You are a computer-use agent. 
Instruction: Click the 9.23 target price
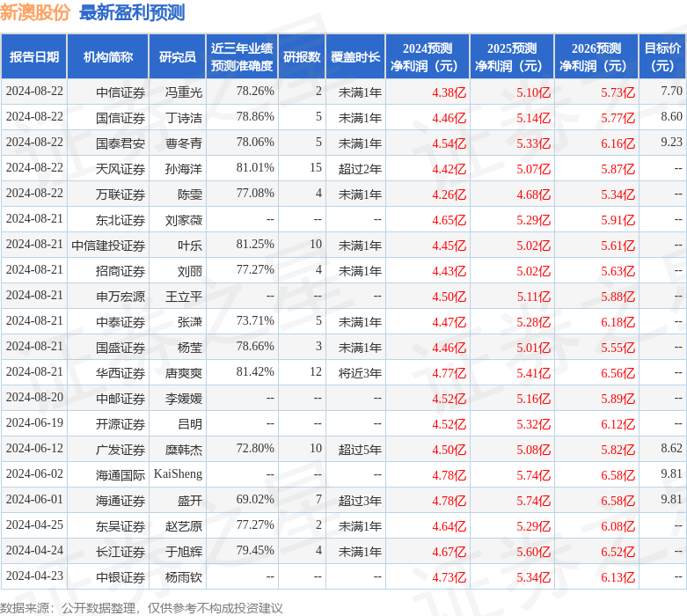pyautogui.click(x=672, y=142)
